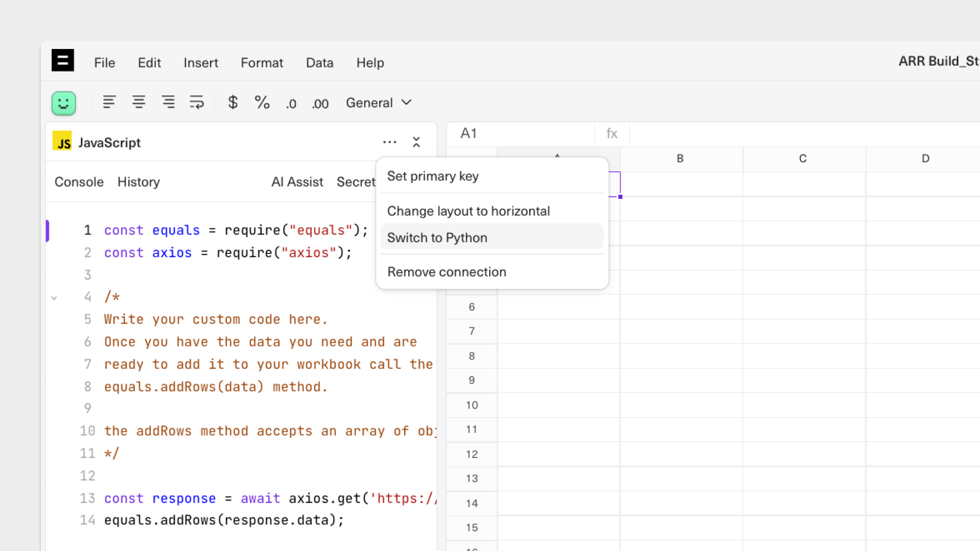980x551 pixels.
Task: Click the Equals logo icon
Action: point(62,60)
